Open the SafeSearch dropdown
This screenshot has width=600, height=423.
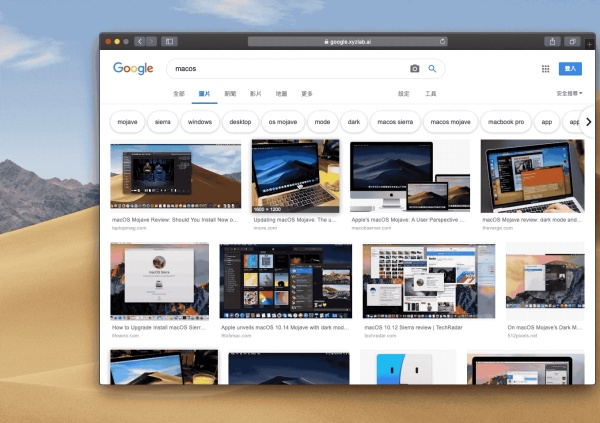click(569, 93)
